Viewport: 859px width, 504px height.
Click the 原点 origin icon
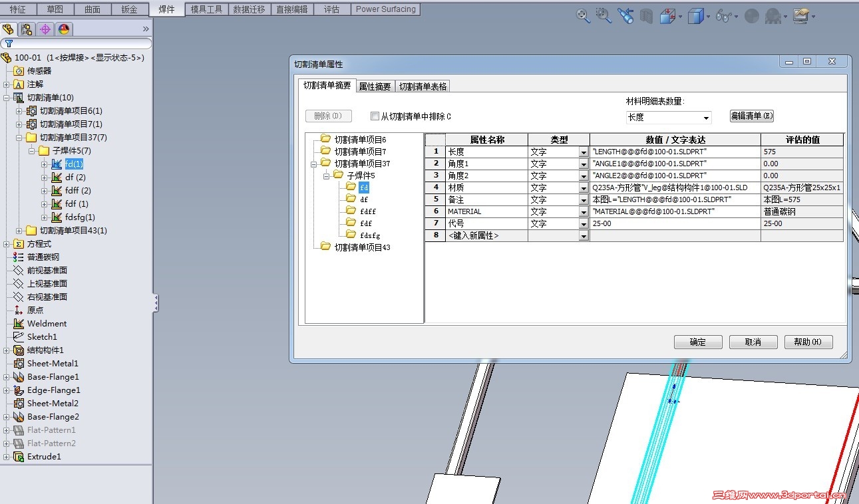coord(19,311)
